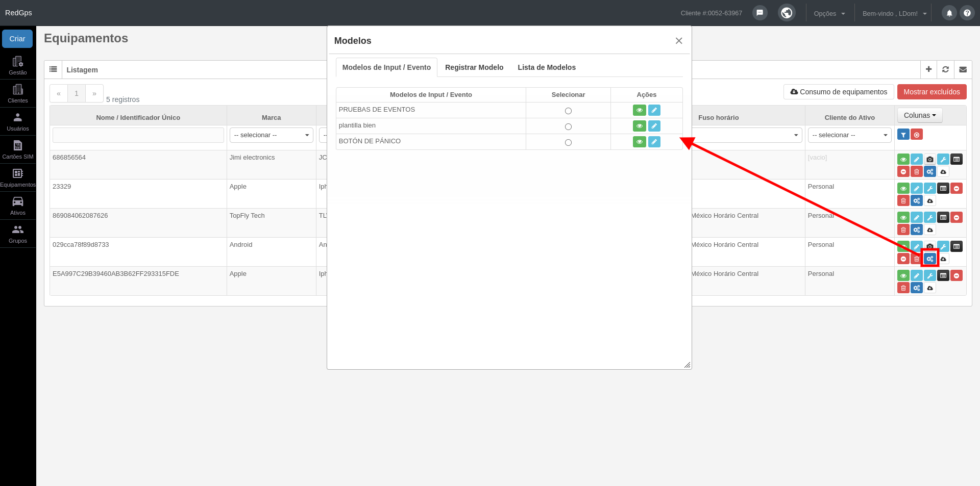980x486 pixels.
Task: Refresh the equipment listing
Action: [x=945, y=69]
